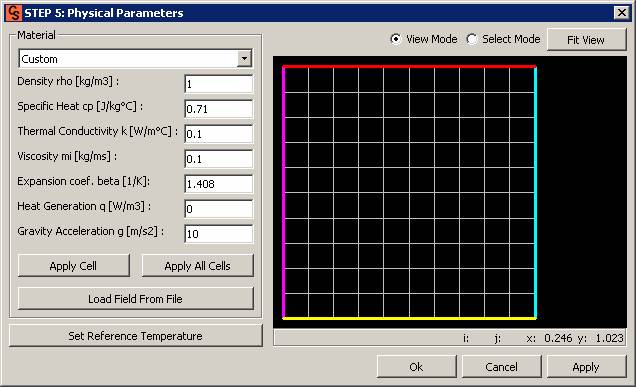Click the Density rho input field
This screenshot has width=636, height=387.
[219, 84]
